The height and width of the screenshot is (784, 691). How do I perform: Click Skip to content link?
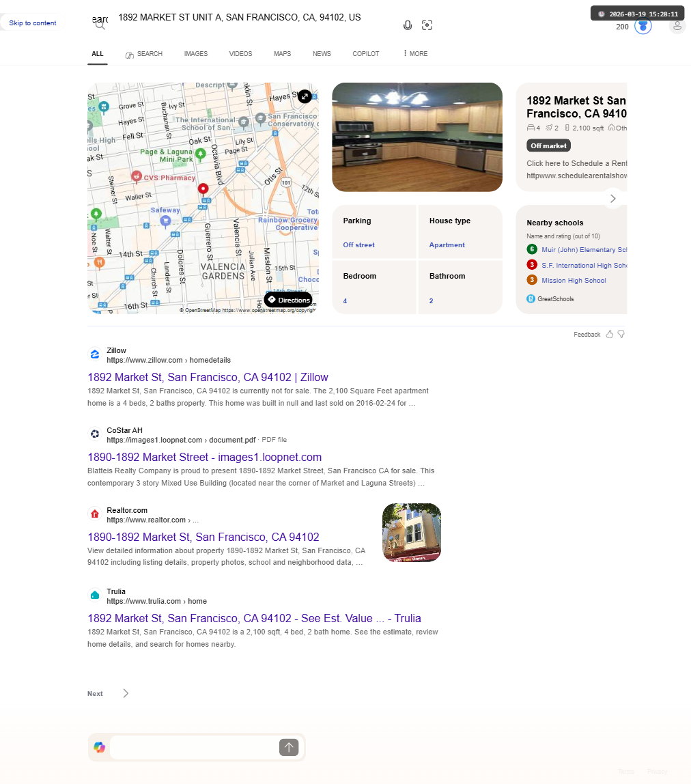pyautogui.click(x=33, y=23)
